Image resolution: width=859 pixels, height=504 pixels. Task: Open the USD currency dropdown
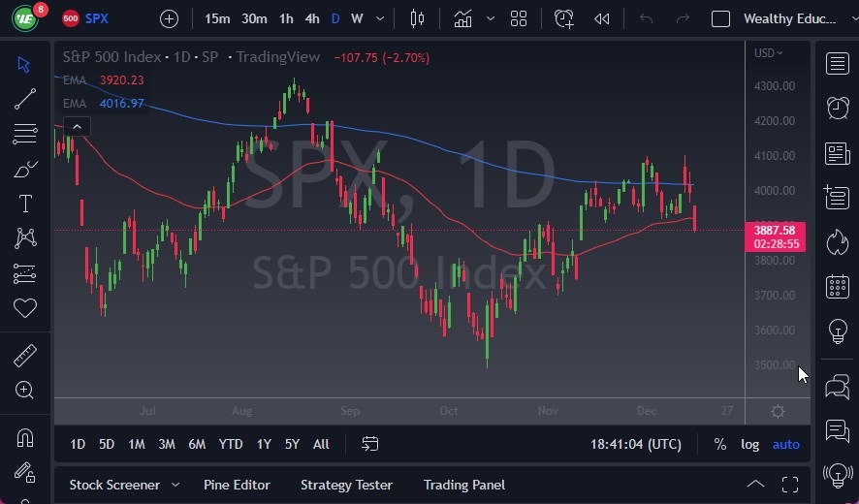tap(768, 53)
